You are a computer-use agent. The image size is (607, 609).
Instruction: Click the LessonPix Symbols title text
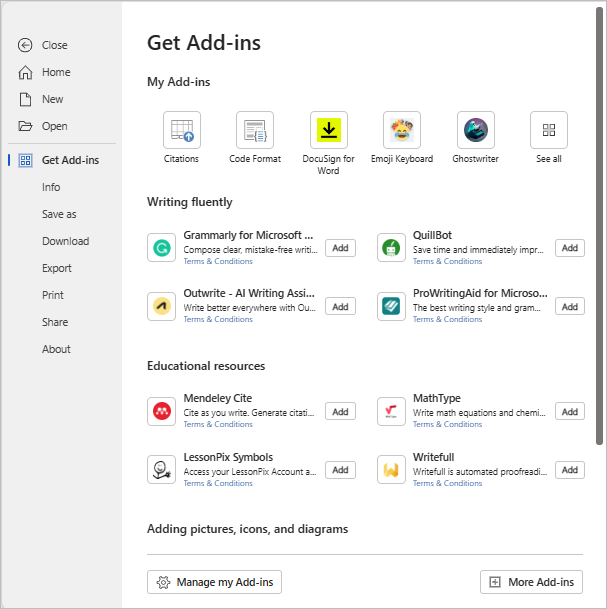tap(228, 458)
